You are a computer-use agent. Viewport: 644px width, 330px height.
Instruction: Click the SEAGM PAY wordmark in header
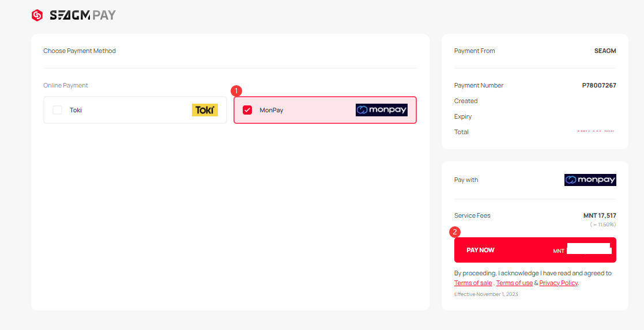(82, 16)
